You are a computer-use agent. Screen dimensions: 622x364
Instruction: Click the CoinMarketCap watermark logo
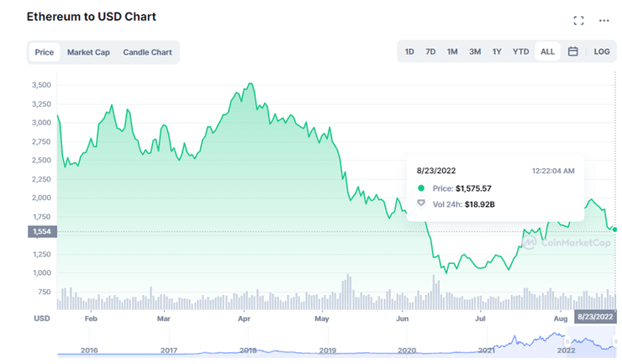(x=553, y=243)
